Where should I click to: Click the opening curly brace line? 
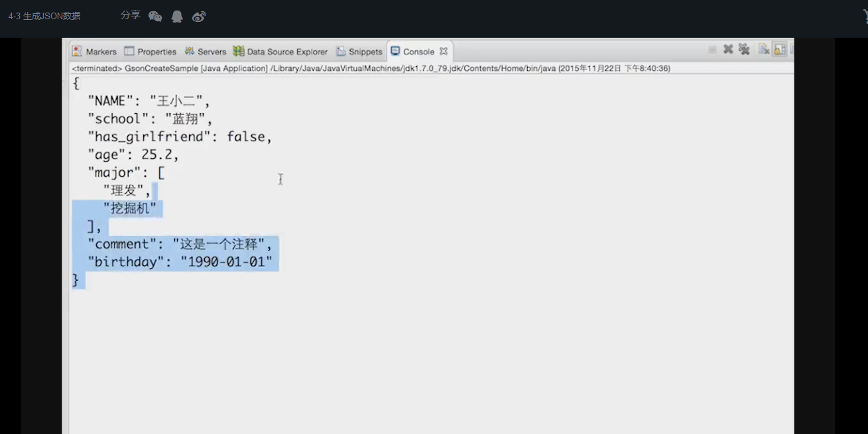click(x=76, y=83)
